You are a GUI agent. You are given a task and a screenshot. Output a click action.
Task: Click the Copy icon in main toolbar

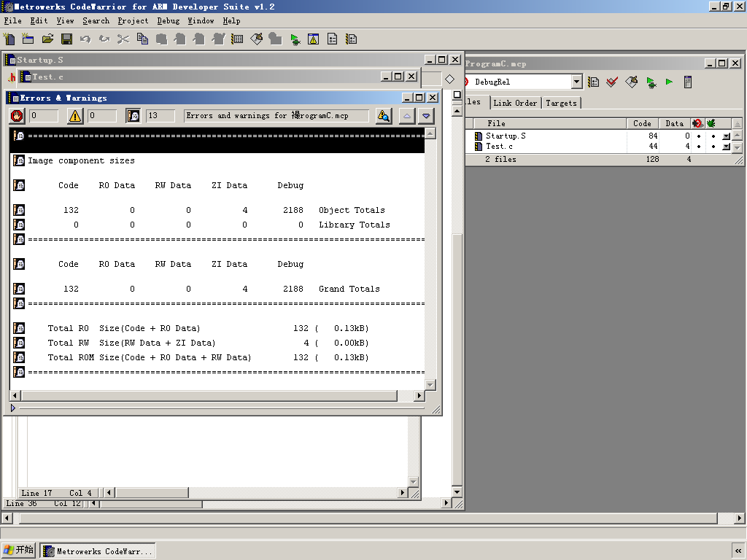(x=142, y=39)
